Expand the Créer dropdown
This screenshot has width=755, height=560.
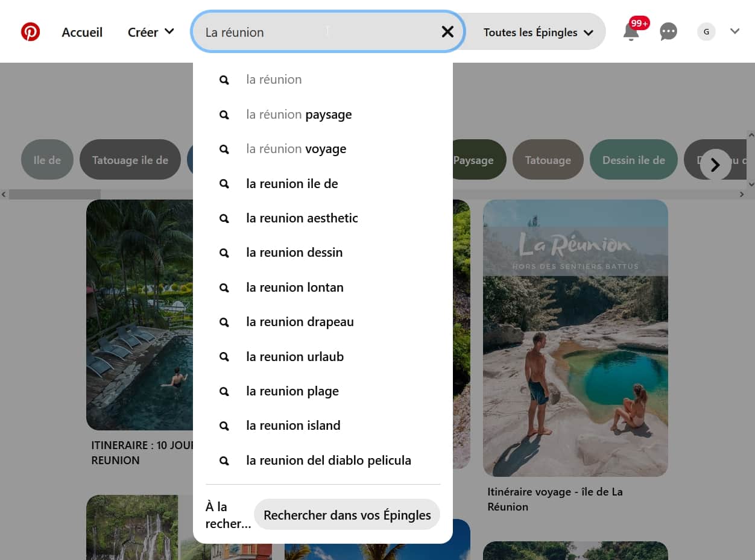coord(151,32)
